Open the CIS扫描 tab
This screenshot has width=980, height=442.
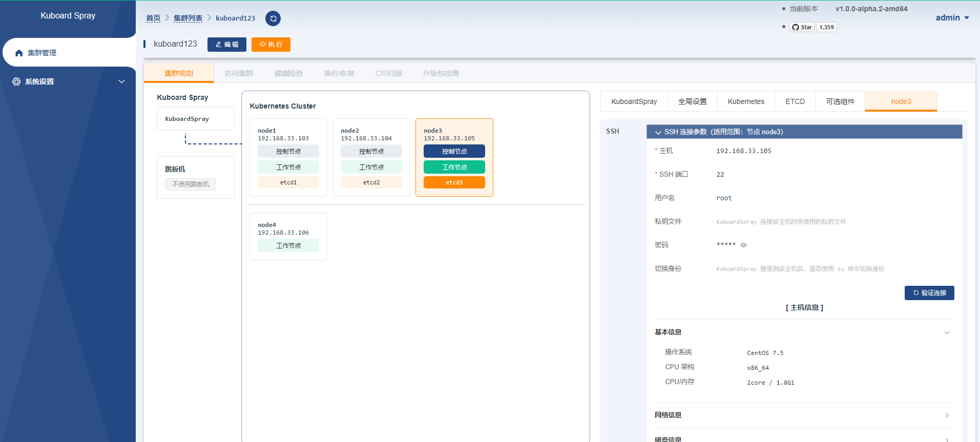click(389, 73)
